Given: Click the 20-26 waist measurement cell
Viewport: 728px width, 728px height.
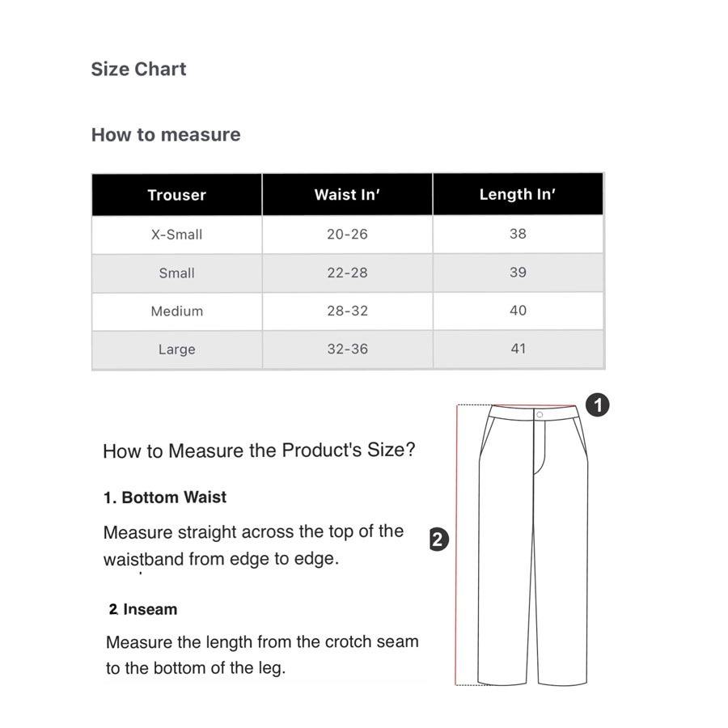Looking at the screenshot, I should [x=347, y=234].
